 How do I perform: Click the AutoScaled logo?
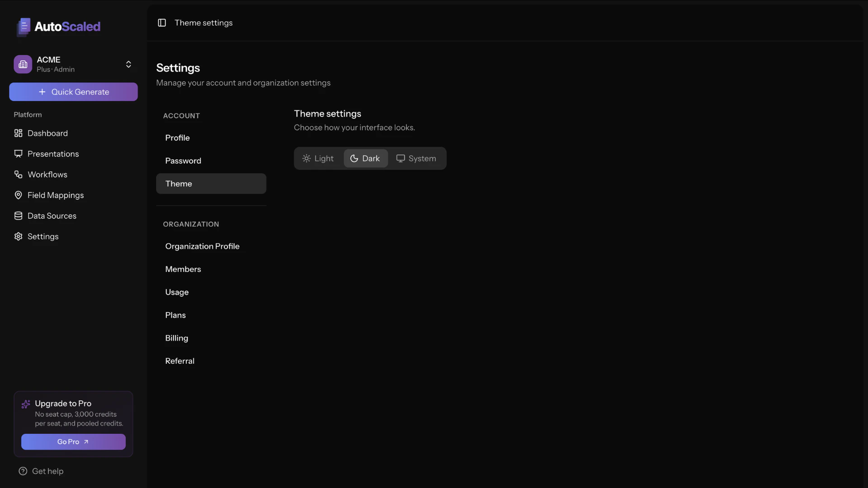57,27
